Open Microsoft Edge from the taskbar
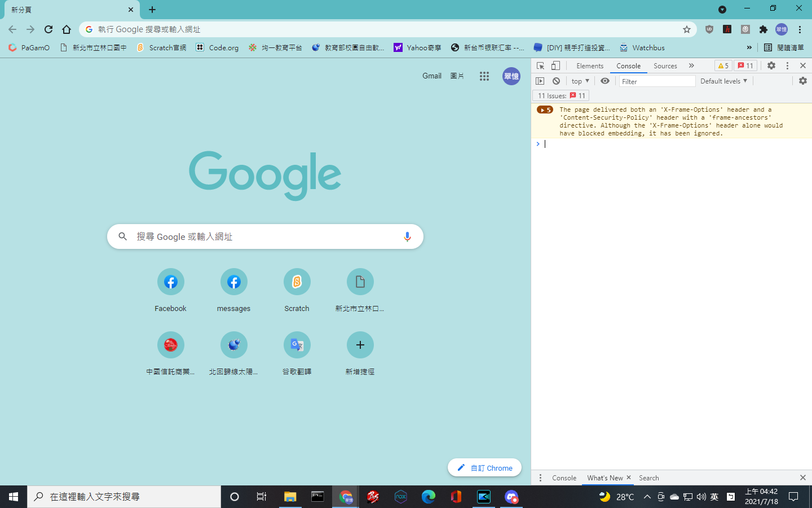 (429, 497)
